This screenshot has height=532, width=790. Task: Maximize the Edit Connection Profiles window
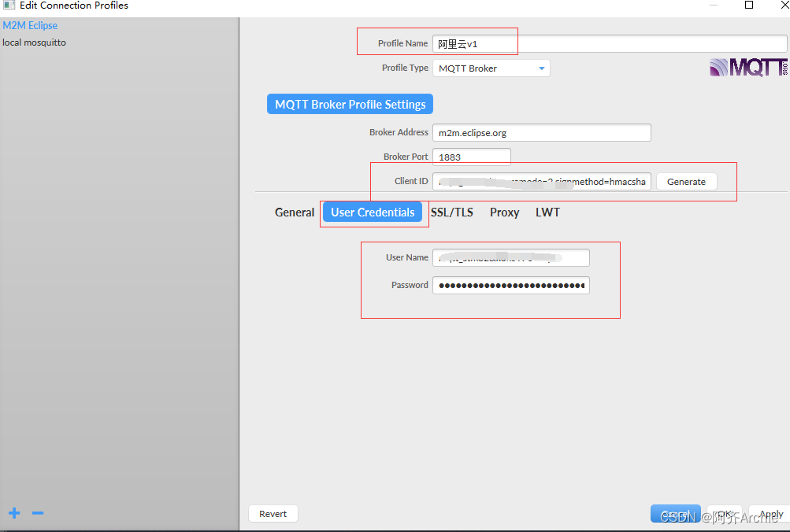point(749,5)
